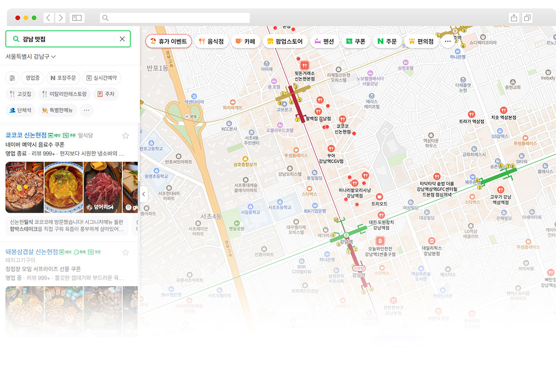
Task: Click the 팔백집 강남점 restaurant pin
Action: tap(318, 112)
